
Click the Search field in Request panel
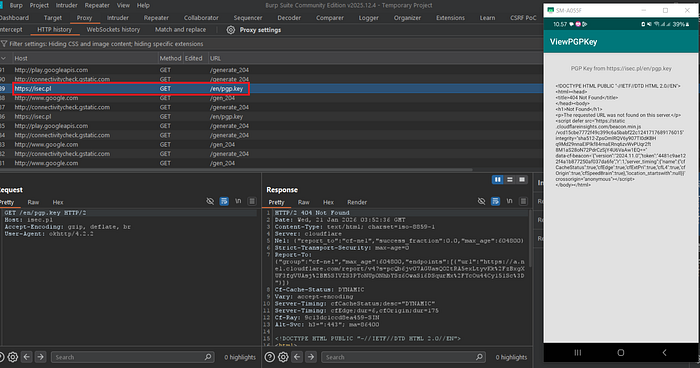pyautogui.click(x=132, y=357)
